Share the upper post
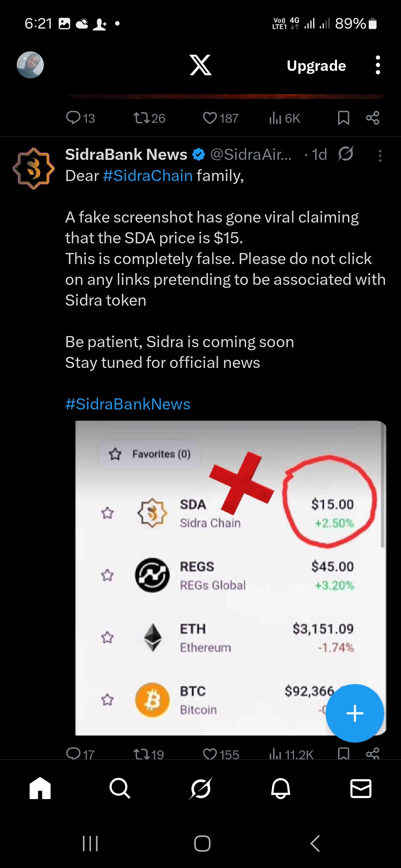The height and width of the screenshot is (868, 401). point(372,118)
